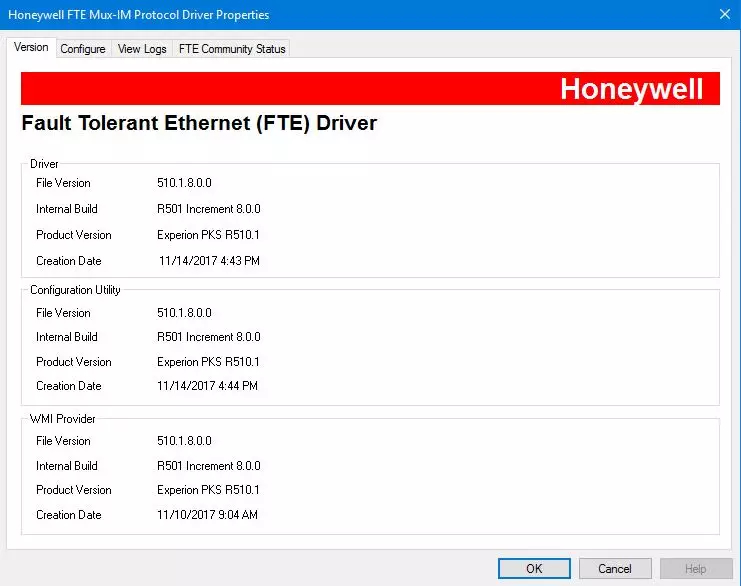
Task: Click Product Version label in Driver group
Action: 74,235
